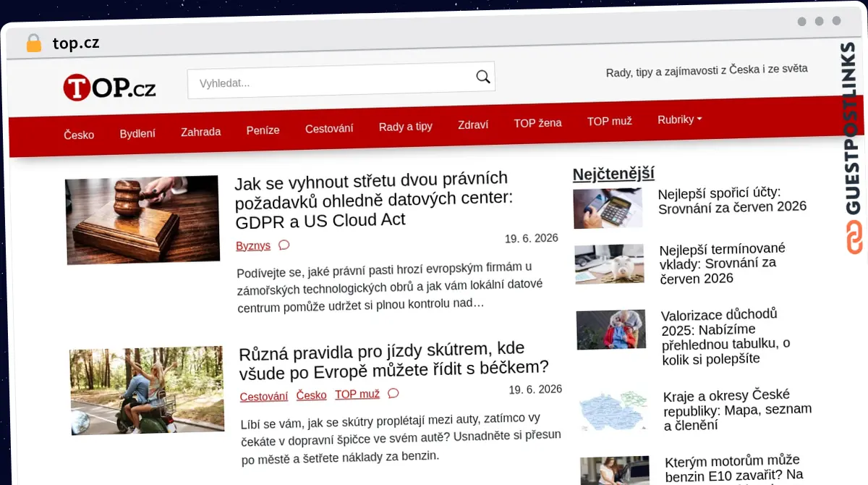The height and width of the screenshot is (485, 868).
Task: Open the GDPR and US Cloud Act article headline
Action: tap(374, 199)
